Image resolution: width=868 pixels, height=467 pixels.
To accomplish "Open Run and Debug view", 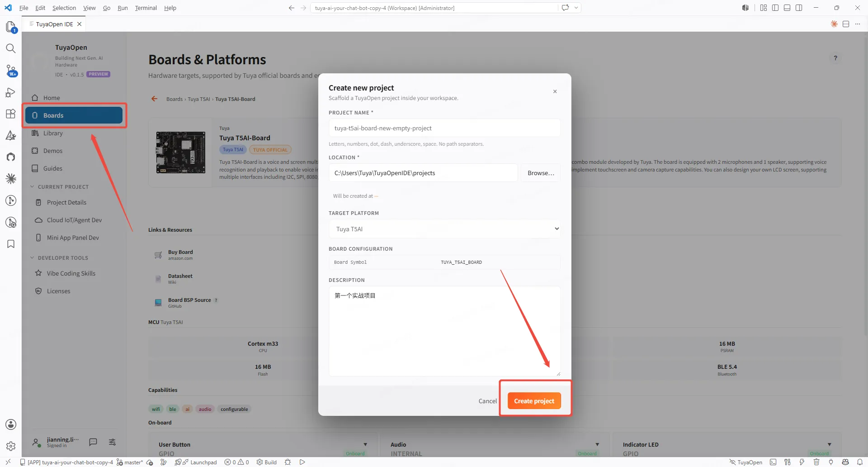I will pos(11,93).
